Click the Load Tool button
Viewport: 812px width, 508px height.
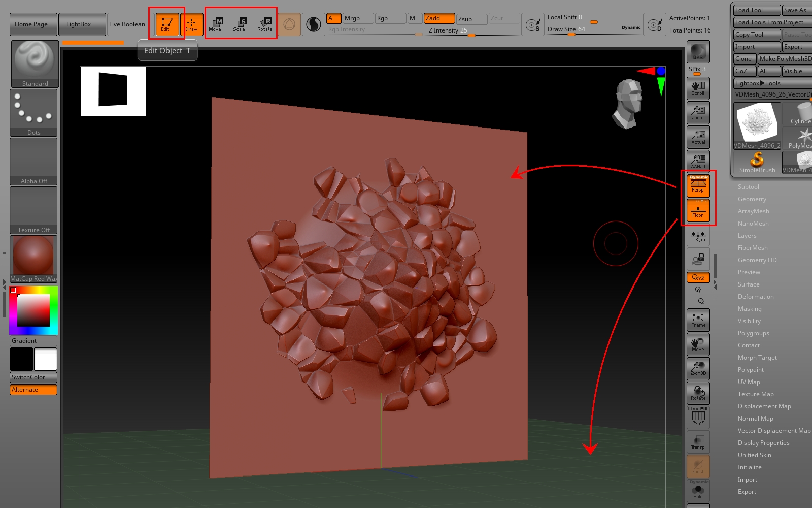[x=757, y=10]
